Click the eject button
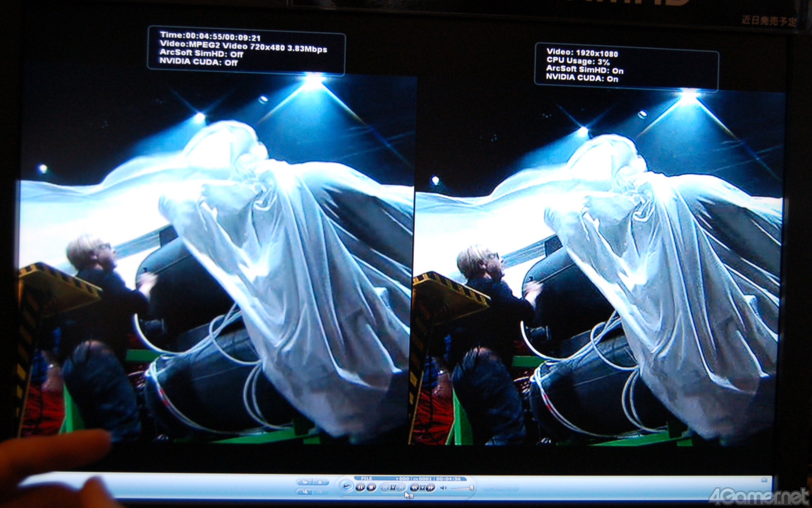This screenshot has width=812, height=508. (x=321, y=482)
